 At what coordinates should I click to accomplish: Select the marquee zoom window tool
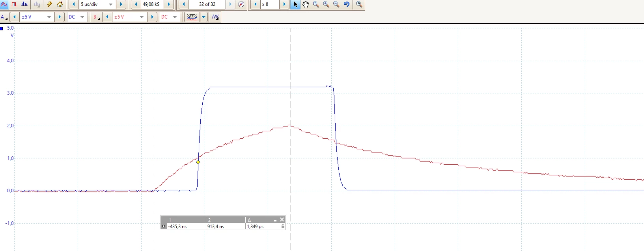click(x=316, y=4)
